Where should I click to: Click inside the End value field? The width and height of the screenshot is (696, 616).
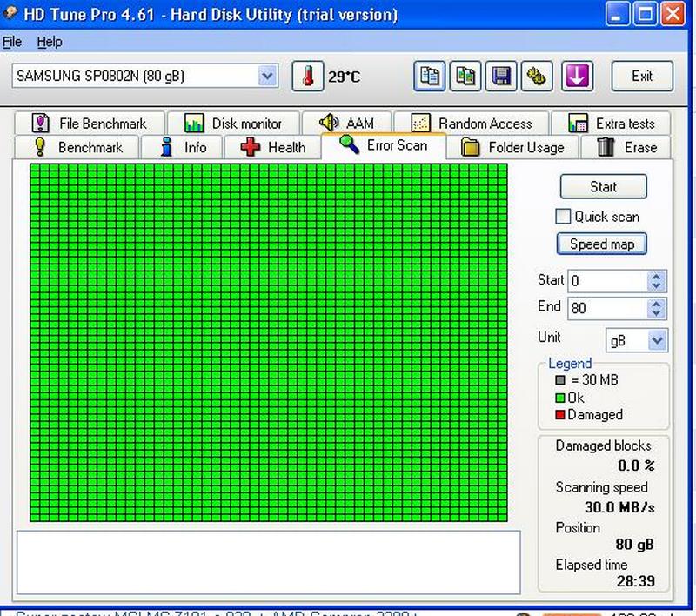tap(606, 308)
